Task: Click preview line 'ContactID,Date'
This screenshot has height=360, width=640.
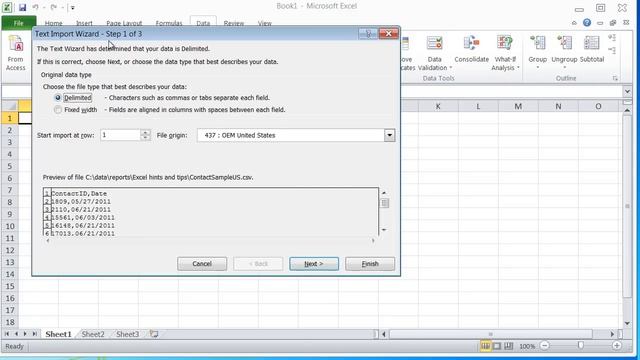Action: coord(79,193)
